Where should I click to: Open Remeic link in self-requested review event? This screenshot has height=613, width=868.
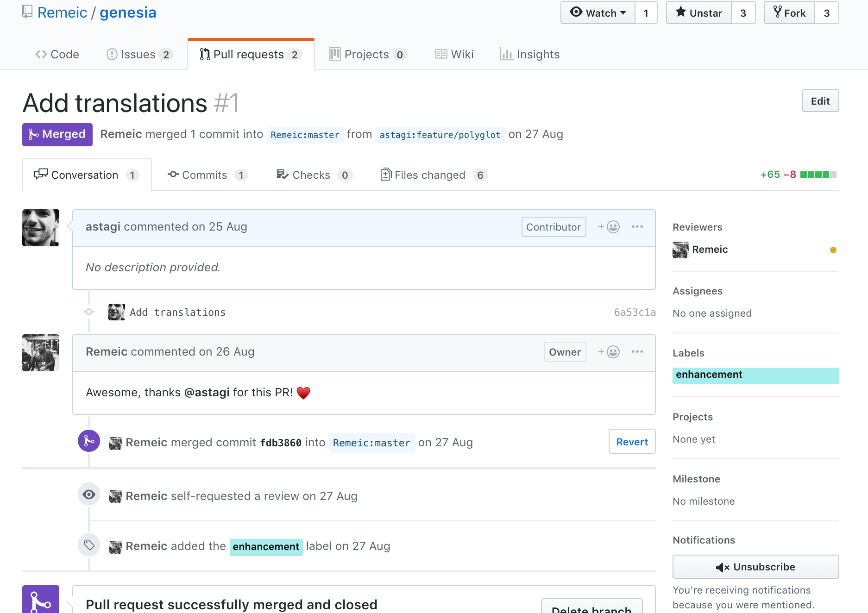(x=146, y=496)
